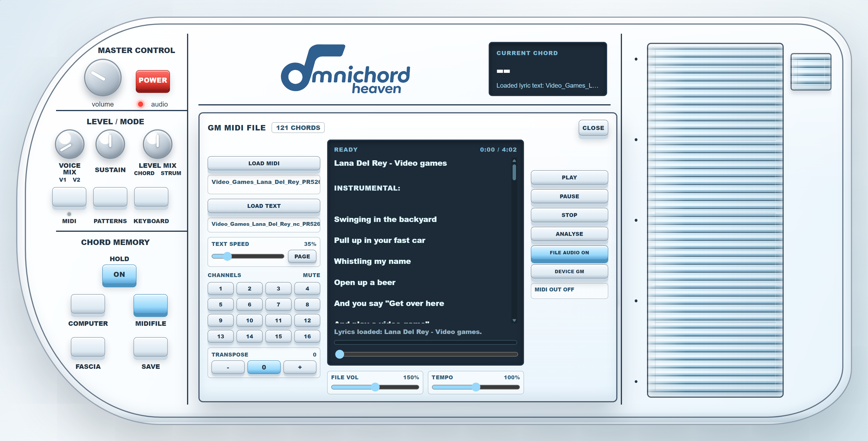Increase transpose with the plus button

point(300,367)
